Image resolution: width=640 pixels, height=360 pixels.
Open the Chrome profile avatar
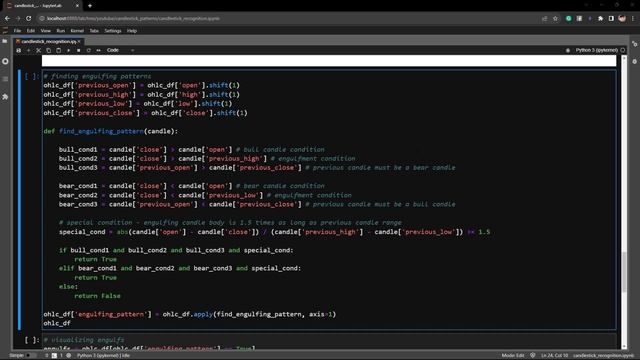(622, 18)
